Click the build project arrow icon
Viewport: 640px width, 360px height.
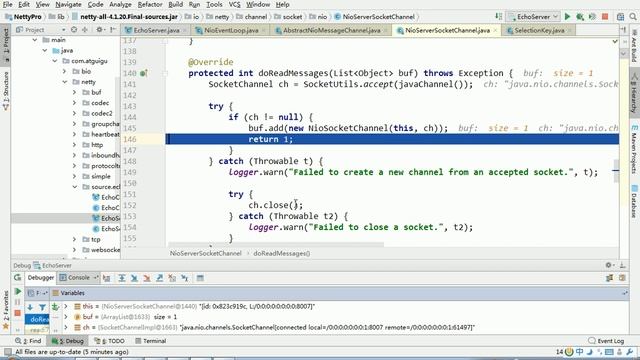[498, 17]
